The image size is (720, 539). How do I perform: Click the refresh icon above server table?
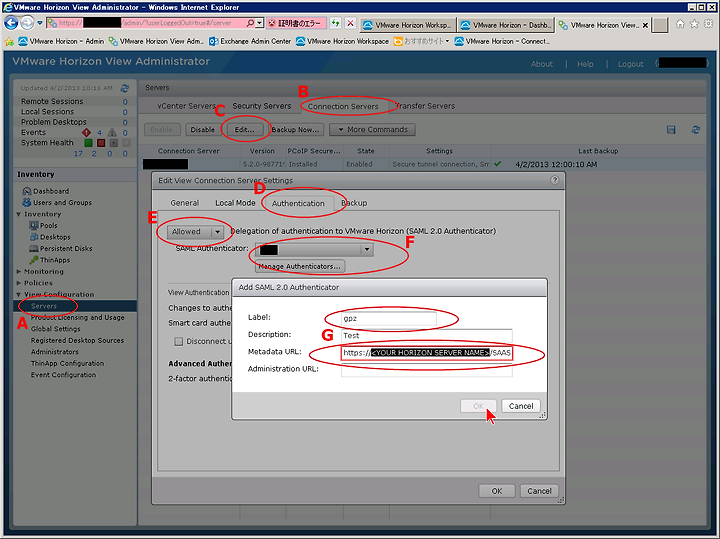click(696, 130)
